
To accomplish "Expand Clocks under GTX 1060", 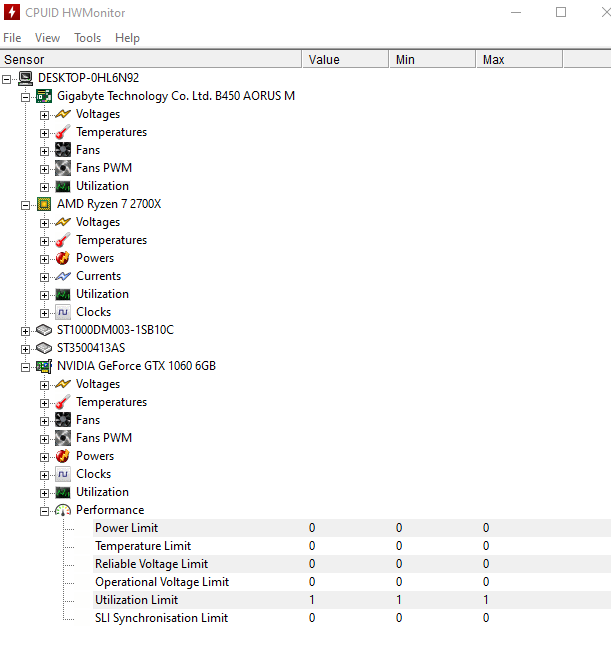I will pos(44,475).
